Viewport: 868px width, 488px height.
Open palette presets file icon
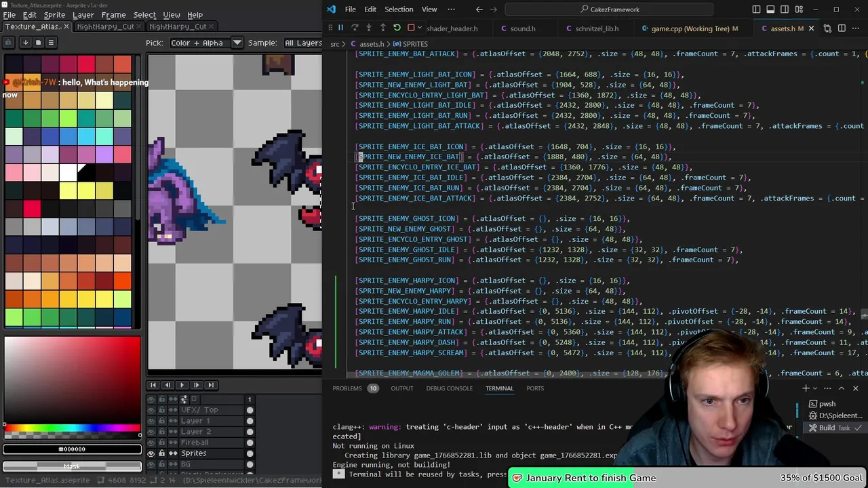point(38,42)
